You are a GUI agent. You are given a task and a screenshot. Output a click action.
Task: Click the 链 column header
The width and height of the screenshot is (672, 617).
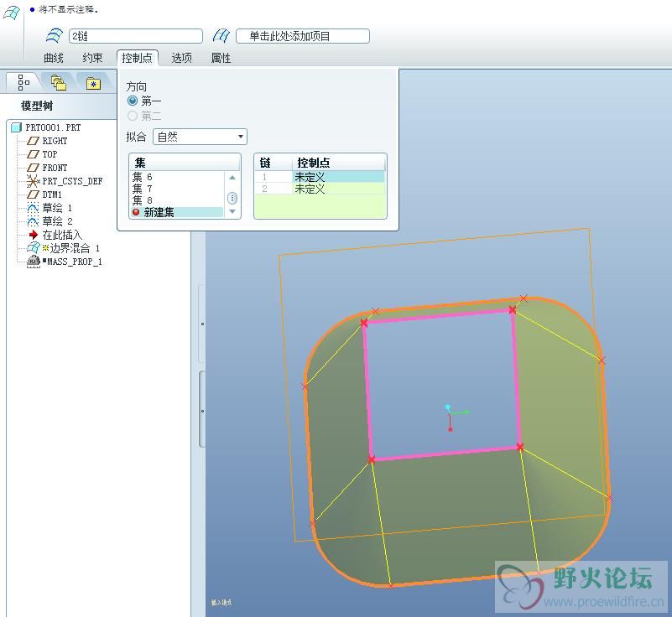273,163
